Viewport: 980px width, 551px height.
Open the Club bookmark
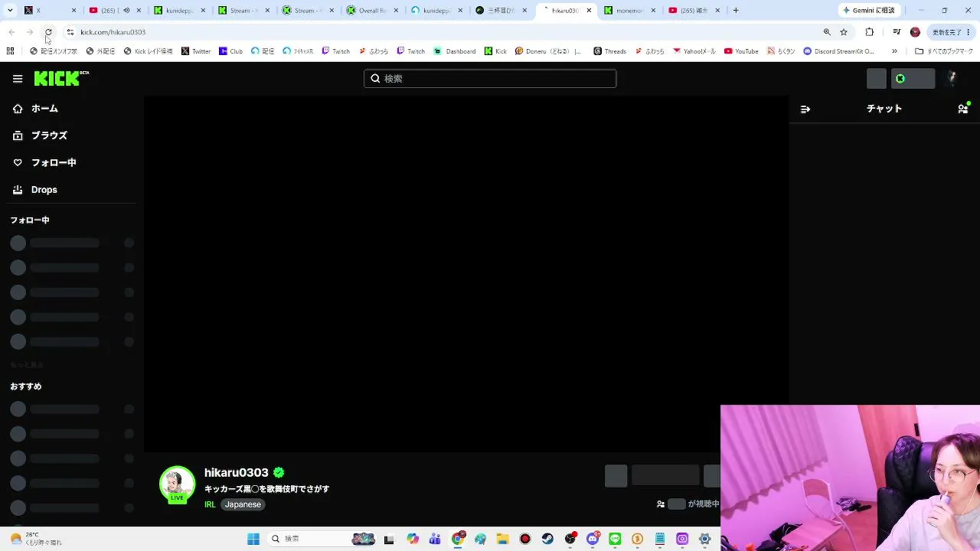click(x=231, y=51)
